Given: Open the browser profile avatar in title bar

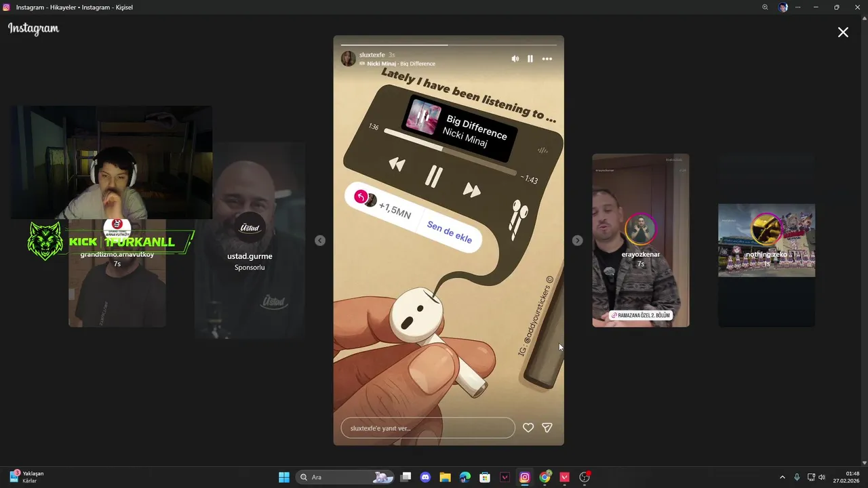Looking at the screenshot, I should [x=783, y=7].
